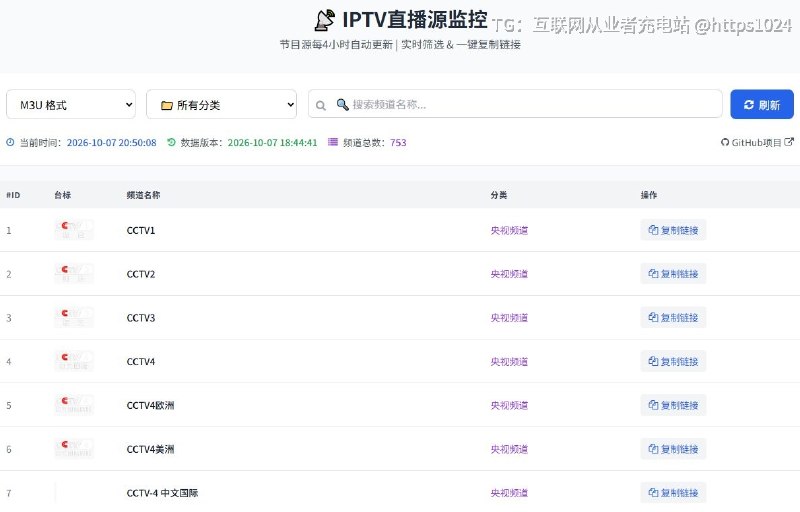This screenshot has width=800, height=512.
Task: Copy link for CCTV4欧洲 channel
Action: click(x=673, y=405)
